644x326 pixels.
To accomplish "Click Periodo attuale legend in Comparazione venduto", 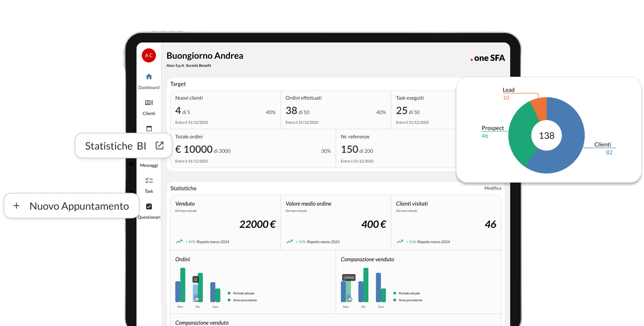I will click(x=406, y=293).
